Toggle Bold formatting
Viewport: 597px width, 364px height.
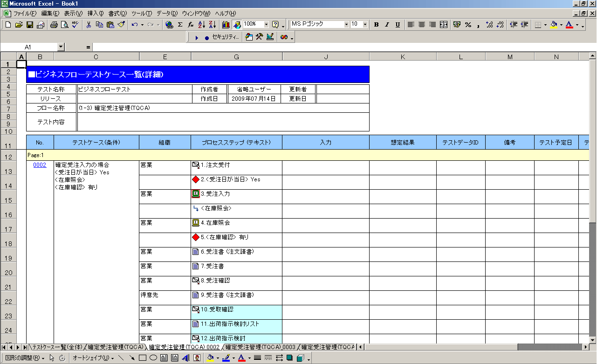click(x=376, y=24)
